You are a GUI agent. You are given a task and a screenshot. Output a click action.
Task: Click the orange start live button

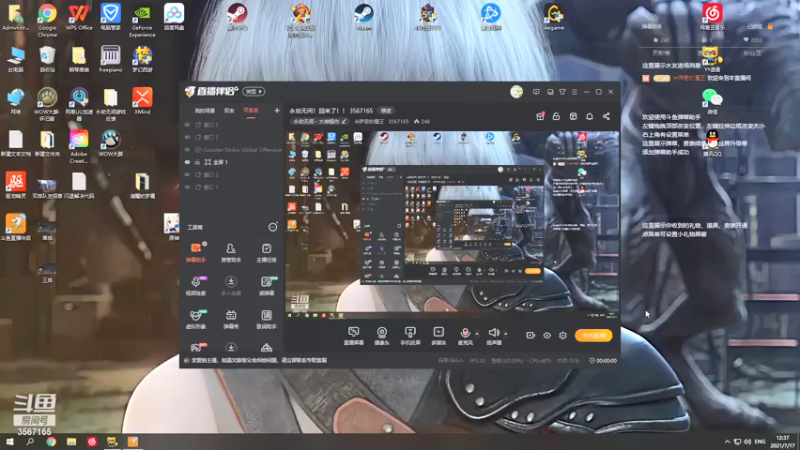(593, 335)
